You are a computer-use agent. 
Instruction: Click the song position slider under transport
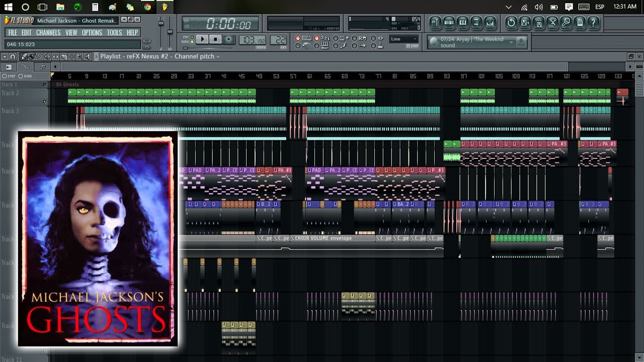click(x=209, y=48)
